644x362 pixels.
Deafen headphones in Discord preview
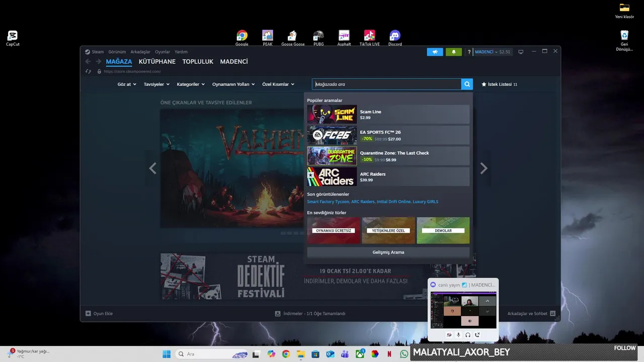point(468,335)
